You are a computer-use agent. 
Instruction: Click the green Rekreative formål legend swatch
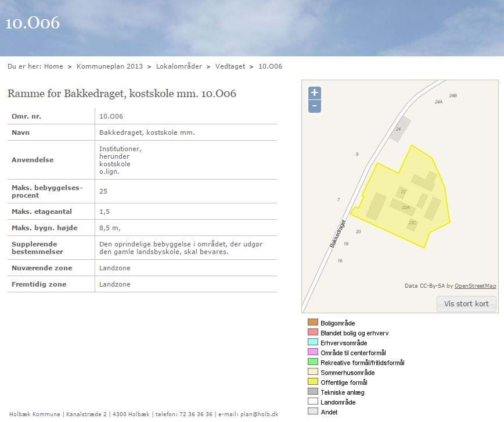tap(312, 362)
